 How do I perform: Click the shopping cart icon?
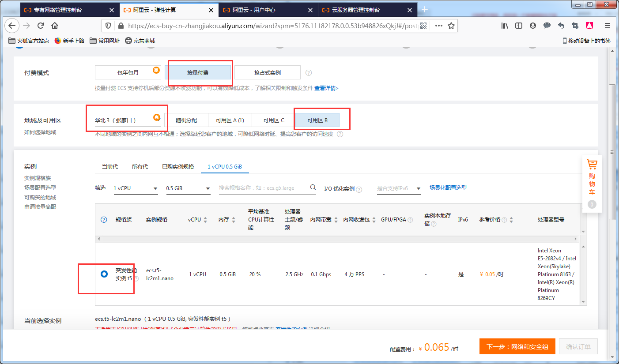tap(592, 165)
